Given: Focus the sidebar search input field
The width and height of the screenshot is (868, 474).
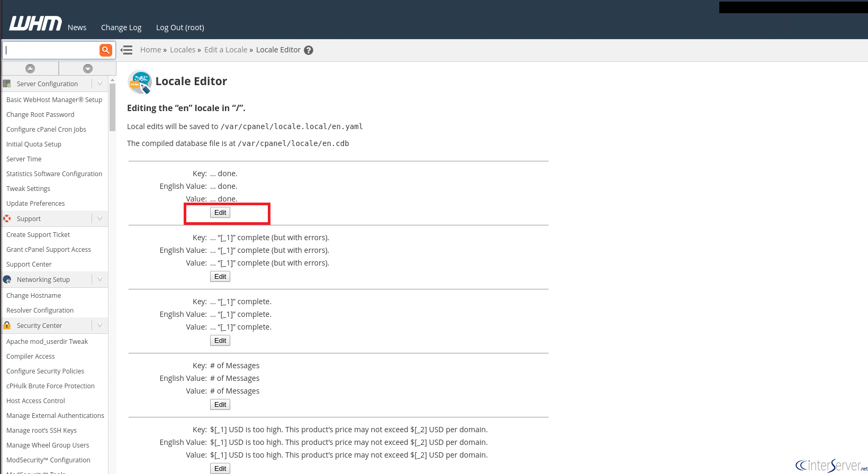Looking at the screenshot, I should click(51, 50).
